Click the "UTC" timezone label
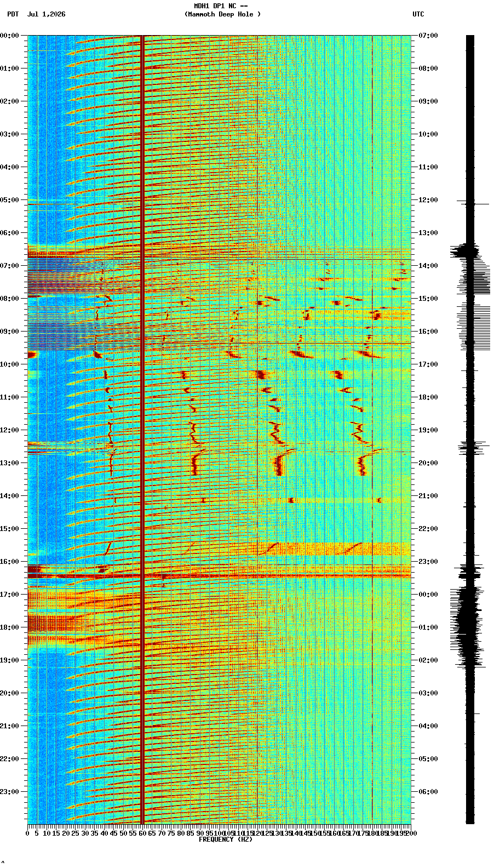The width and height of the screenshot is (494, 868). tap(418, 14)
